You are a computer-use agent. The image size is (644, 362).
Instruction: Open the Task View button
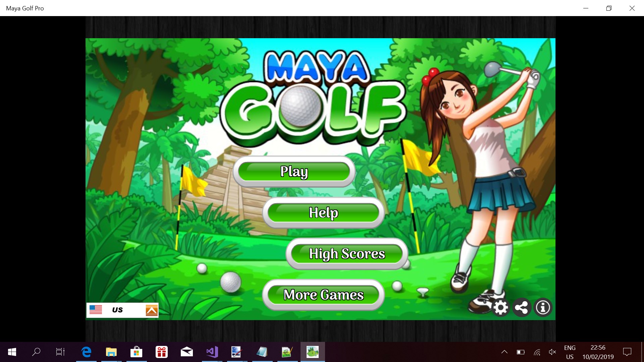click(60, 352)
